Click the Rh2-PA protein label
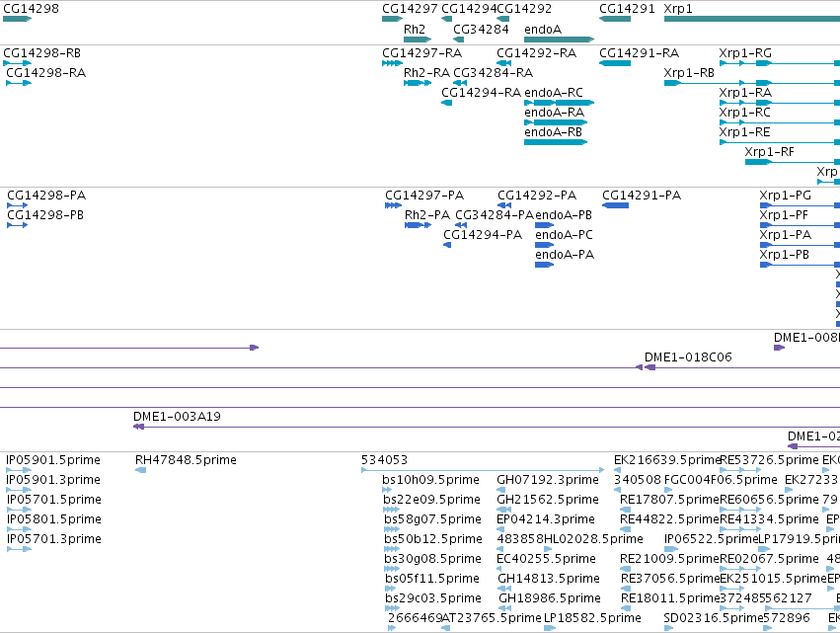Image resolution: width=840 pixels, height=633 pixels. point(427,215)
